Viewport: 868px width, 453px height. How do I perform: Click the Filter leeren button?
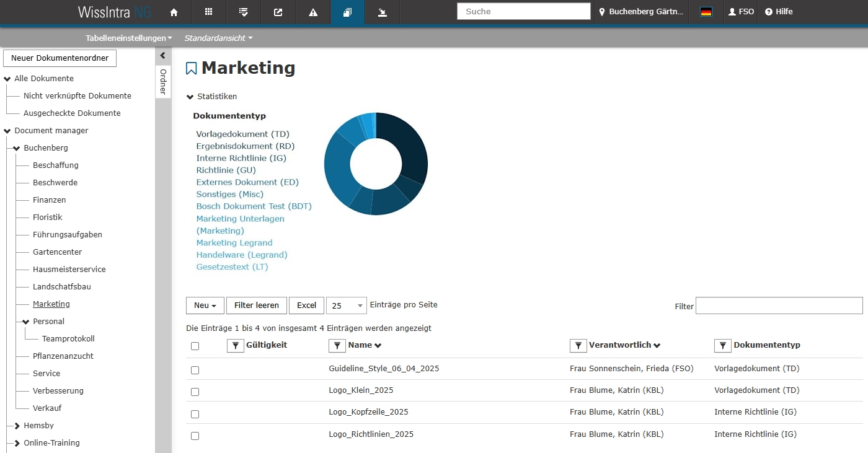(x=257, y=306)
